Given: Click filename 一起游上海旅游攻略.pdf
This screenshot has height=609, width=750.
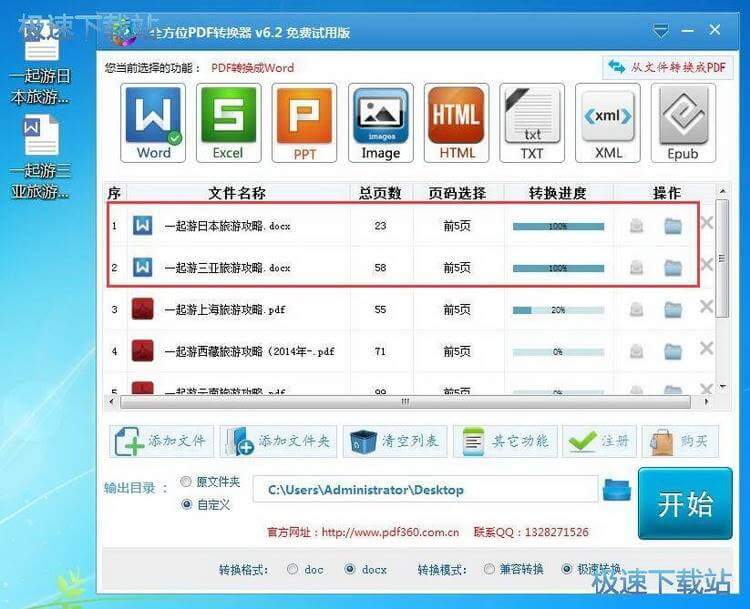Looking at the screenshot, I should click(x=225, y=310).
